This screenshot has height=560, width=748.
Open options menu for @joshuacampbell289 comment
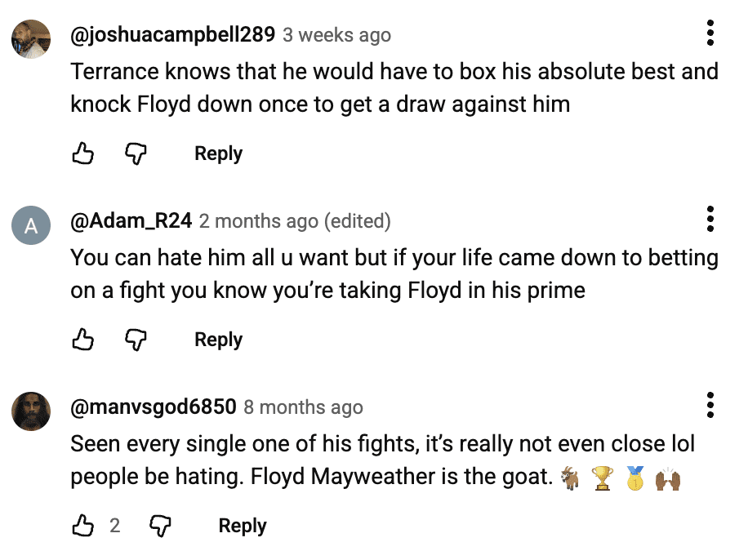[x=710, y=33]
